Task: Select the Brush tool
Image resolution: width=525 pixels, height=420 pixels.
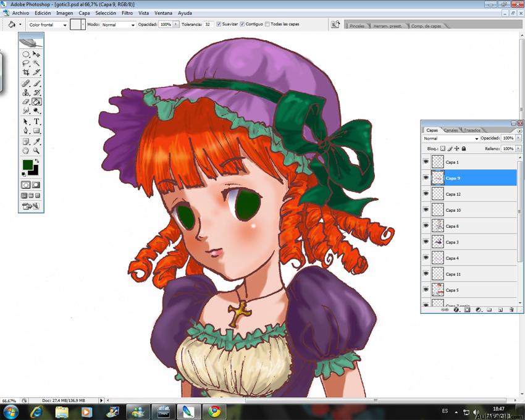Action: point(36,83)
